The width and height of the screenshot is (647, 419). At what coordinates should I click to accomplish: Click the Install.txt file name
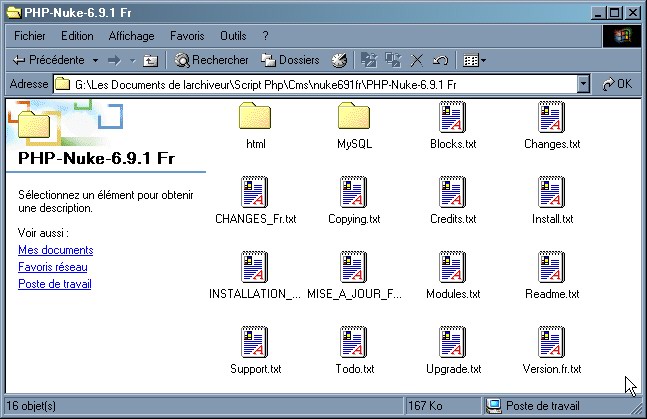tap(553, 219)
